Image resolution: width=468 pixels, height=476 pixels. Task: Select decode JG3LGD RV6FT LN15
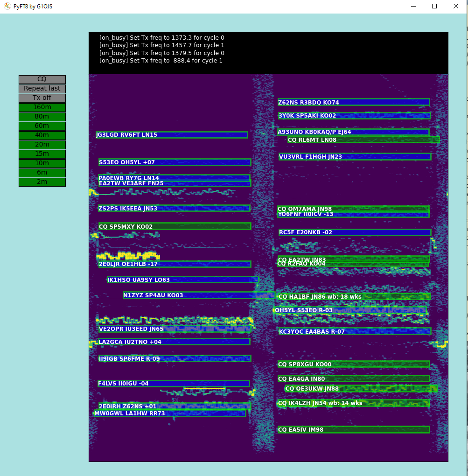tap(172, 135)
